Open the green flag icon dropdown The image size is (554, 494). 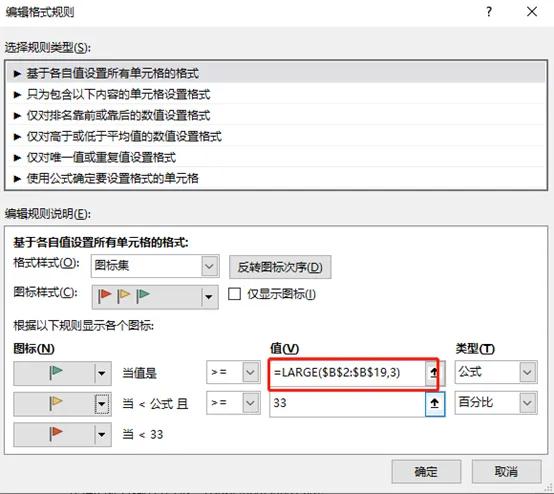(x=102, y=373)
